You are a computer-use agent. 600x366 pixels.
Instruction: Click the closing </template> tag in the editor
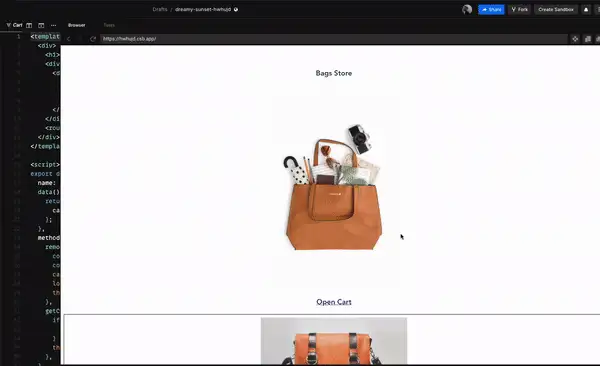pos(45,146)
